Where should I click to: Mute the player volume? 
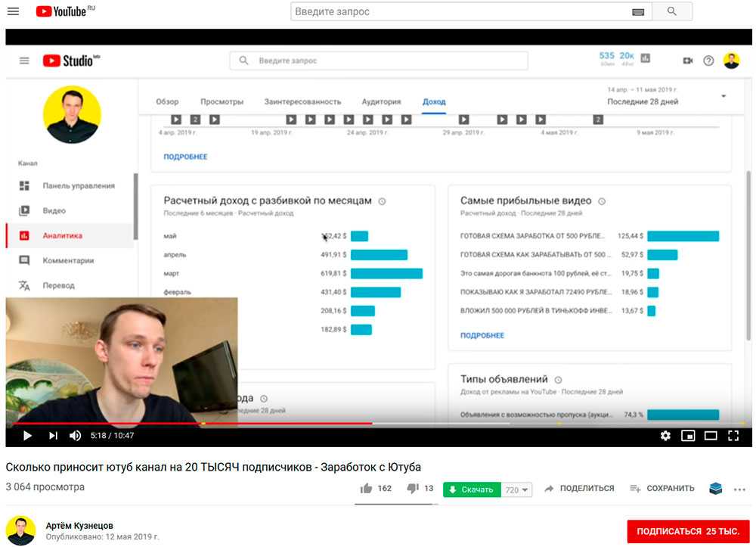pyautogui.click(x=75, y=436)
